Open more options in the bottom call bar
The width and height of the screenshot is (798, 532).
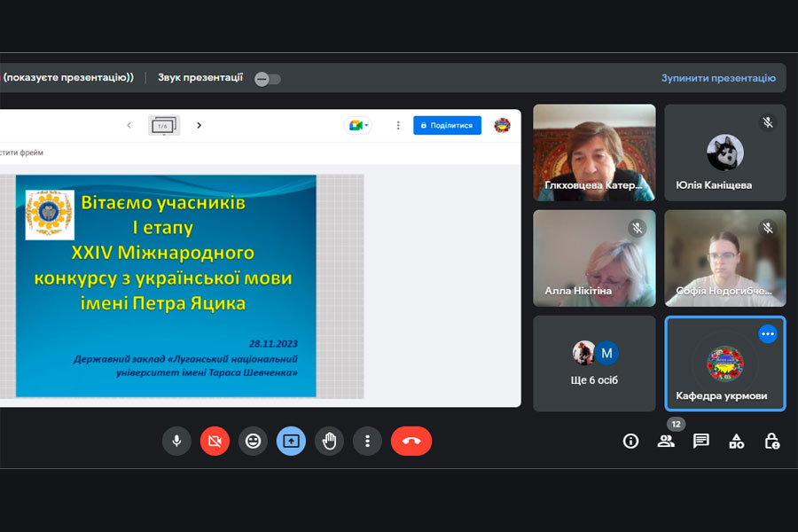click(367, 441)
